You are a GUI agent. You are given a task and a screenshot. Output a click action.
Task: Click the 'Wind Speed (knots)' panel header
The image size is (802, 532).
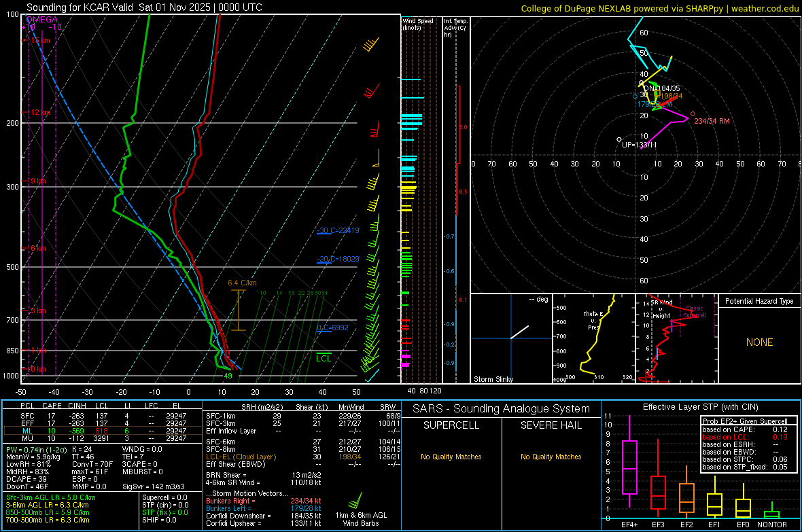(418, 24)
